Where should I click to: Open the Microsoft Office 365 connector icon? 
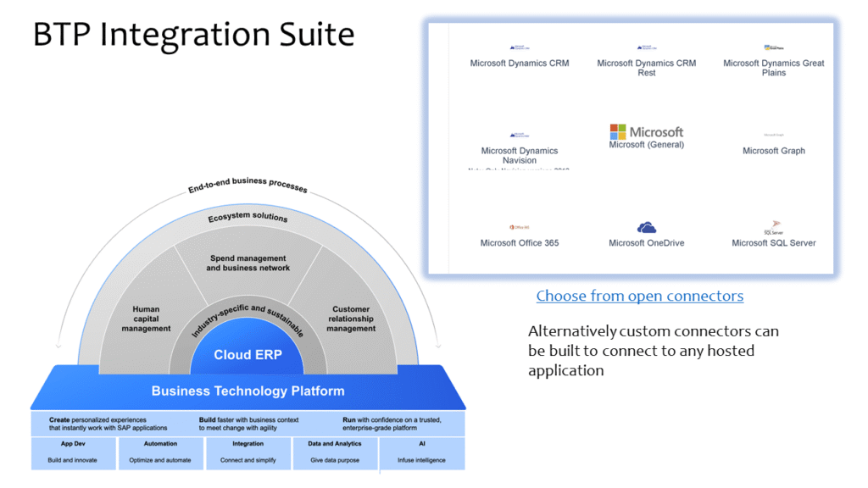click(x=519, y=227)
